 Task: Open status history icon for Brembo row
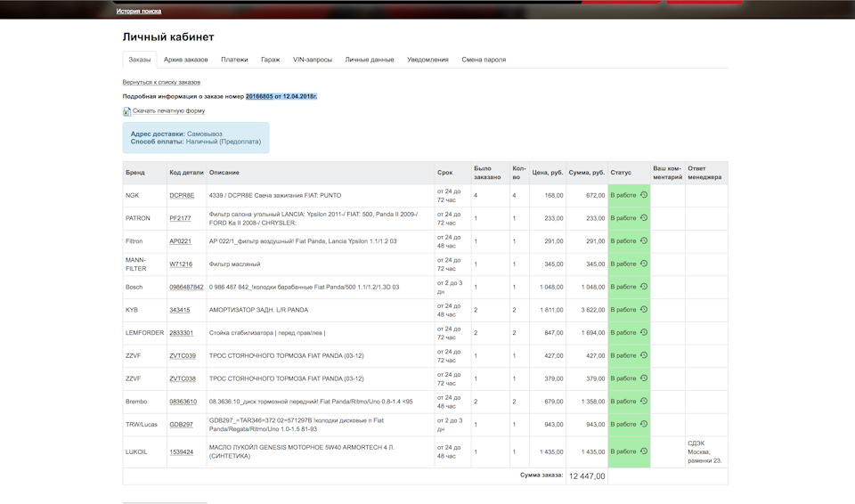pos(643,401)
